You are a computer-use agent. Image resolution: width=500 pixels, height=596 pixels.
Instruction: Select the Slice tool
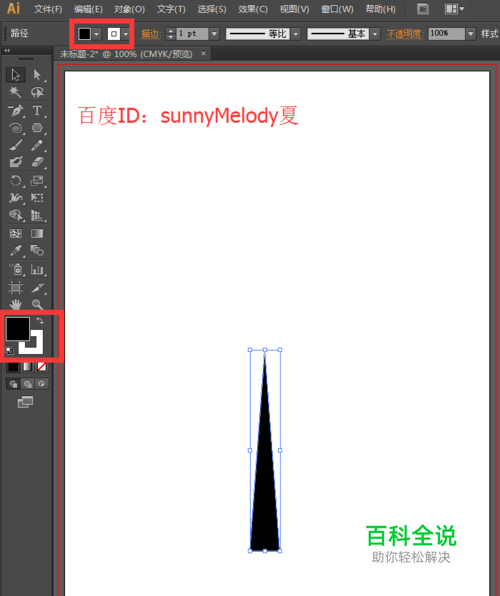click(x=37, y=287)
